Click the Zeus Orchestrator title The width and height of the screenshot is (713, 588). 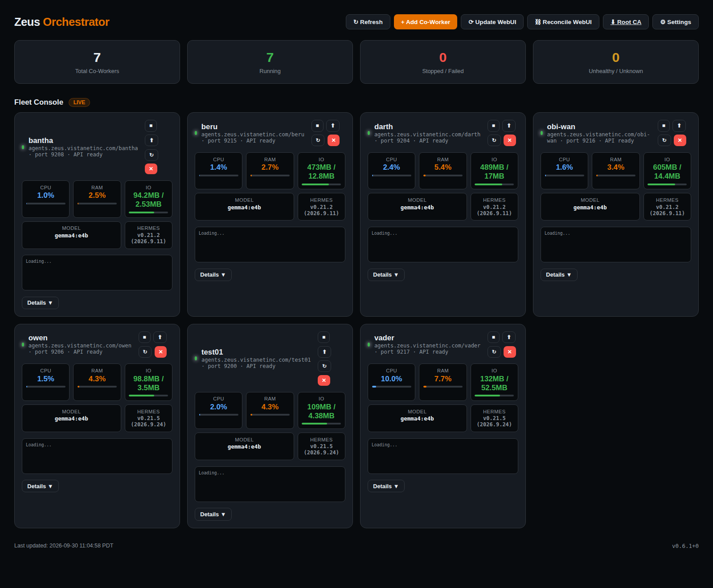point(62,22)
